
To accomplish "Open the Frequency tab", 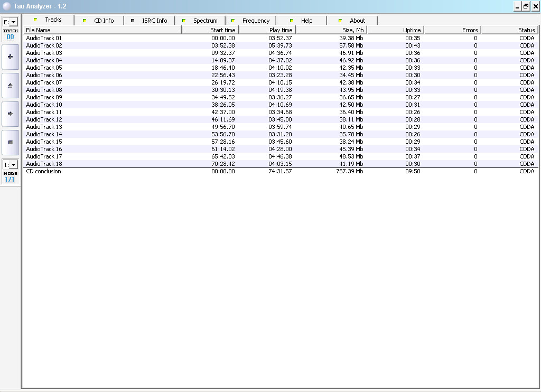I will point(251,21).
